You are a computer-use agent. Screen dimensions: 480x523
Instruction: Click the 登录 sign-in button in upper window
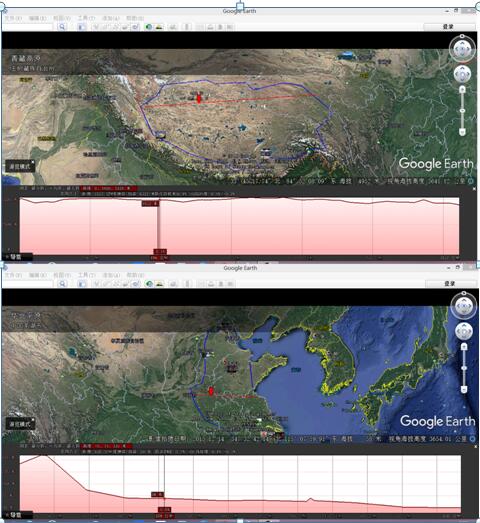pos(449,27)
